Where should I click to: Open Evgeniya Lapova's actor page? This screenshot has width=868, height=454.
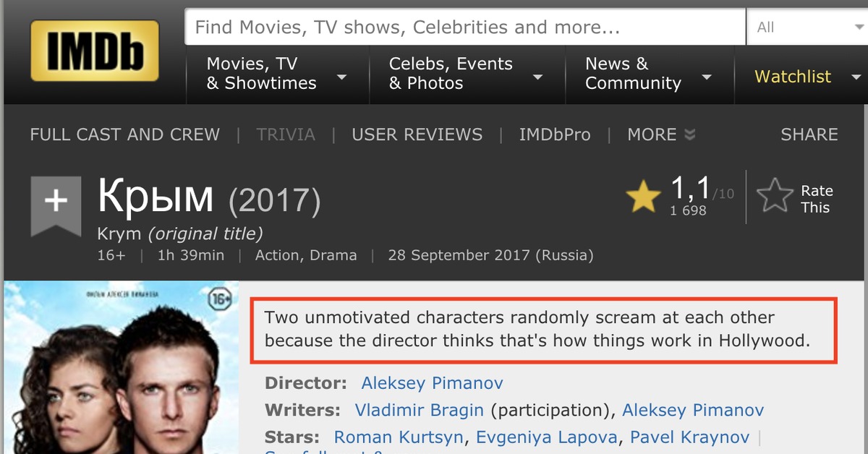[547, 437]
